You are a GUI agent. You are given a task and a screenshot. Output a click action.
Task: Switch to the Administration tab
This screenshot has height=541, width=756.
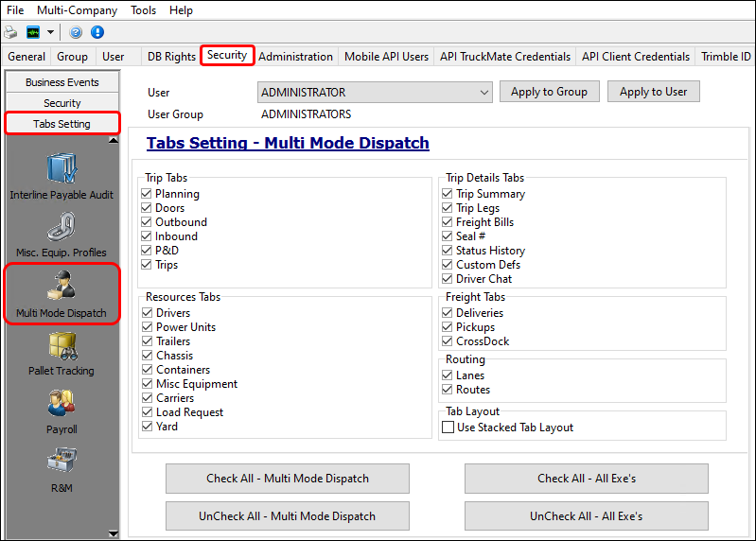tap(295, 57)
